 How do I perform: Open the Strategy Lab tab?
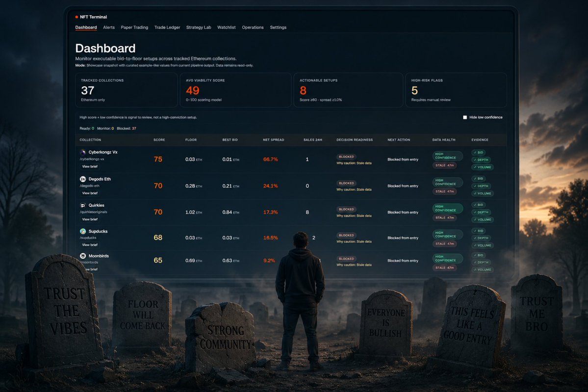(x=199, y=27)
